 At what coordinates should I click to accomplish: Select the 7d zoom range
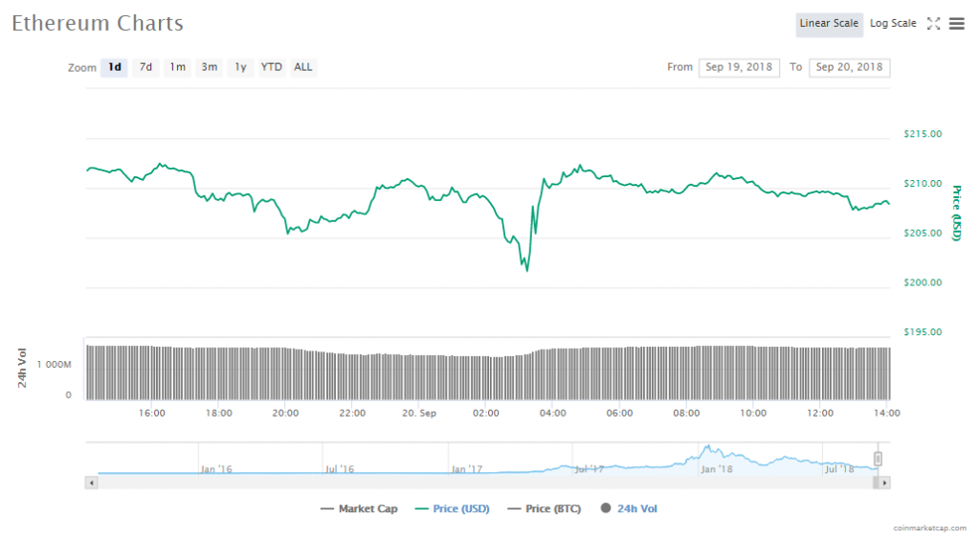coord(145,68)
